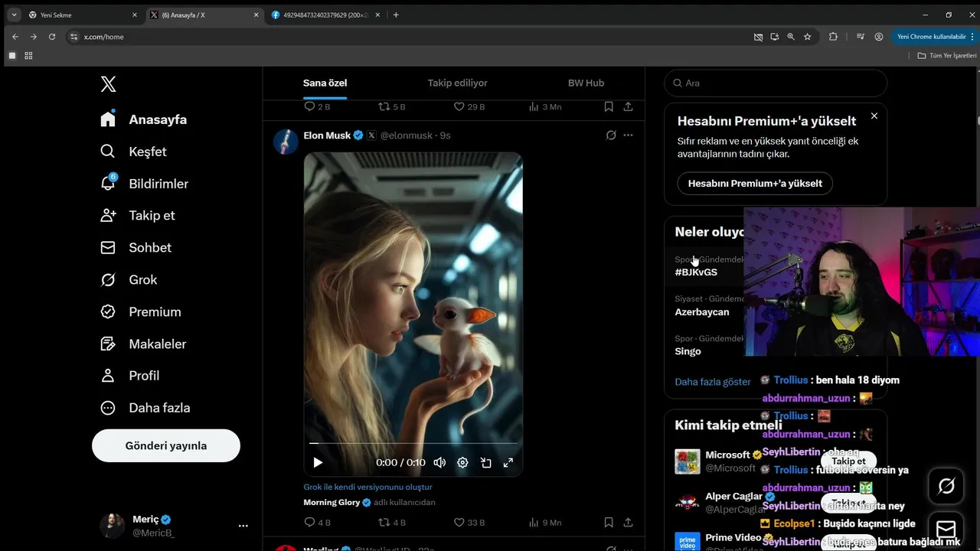
Task: Share the Elon Musk post
Action: click(629, 523)
